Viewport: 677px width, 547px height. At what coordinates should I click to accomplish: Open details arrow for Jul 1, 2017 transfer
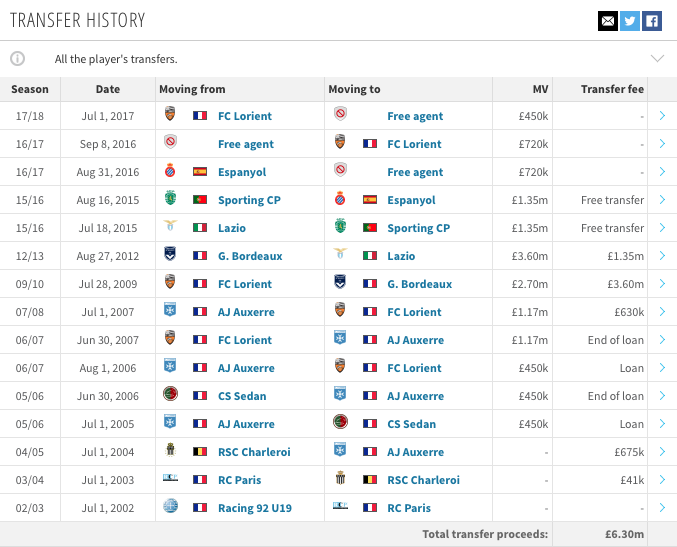[662, 115]
